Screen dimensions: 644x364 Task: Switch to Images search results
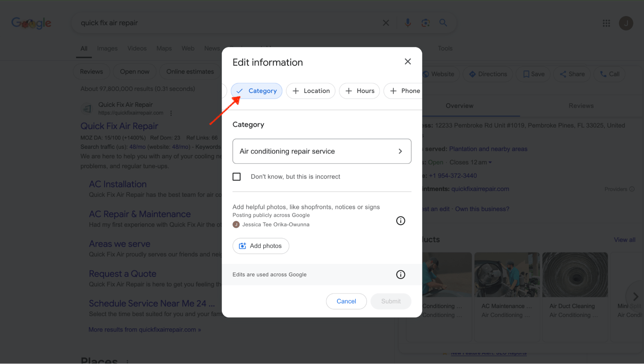click(107, 48)
